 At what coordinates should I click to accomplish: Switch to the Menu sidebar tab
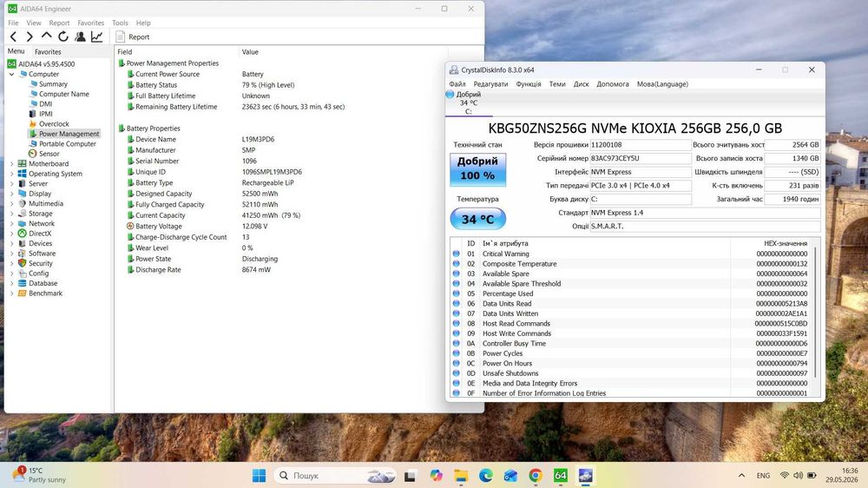16,51
